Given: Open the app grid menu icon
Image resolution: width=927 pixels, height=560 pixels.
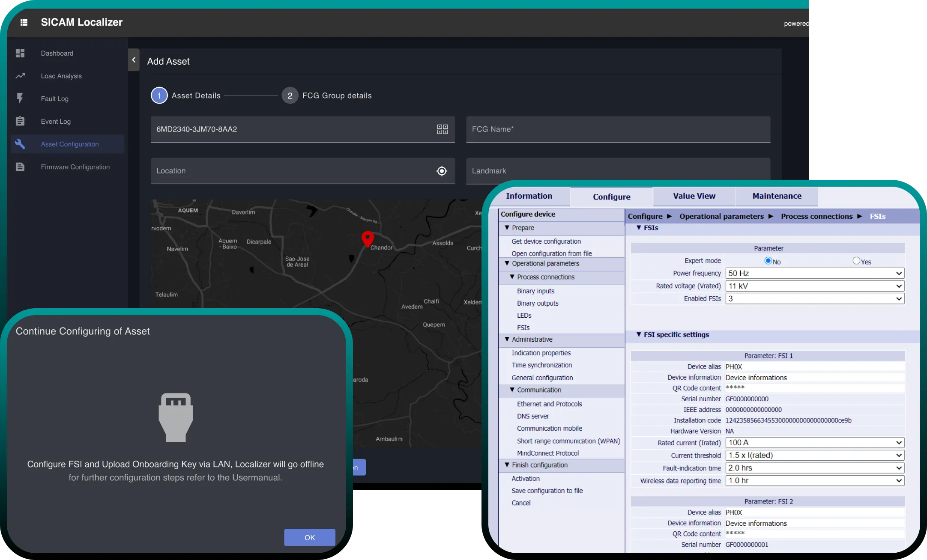Looking at the screenshot, I should point(24,22).
